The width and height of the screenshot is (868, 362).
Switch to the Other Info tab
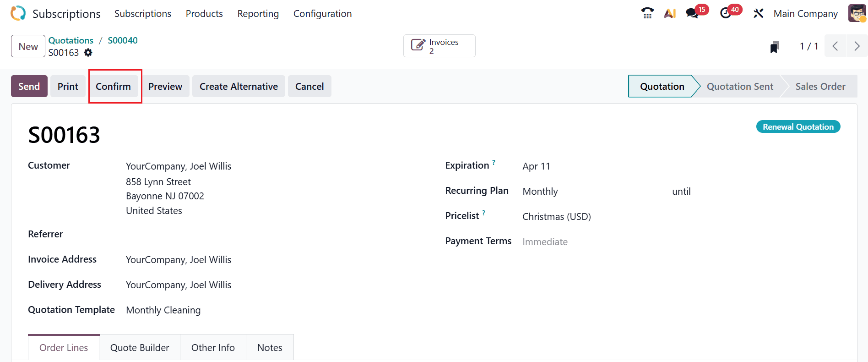point(213,347)
